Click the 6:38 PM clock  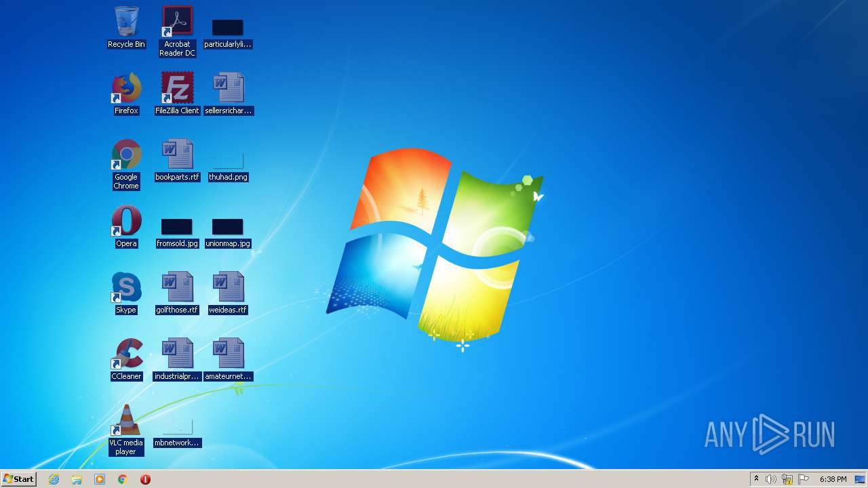[x=833, y=479]
